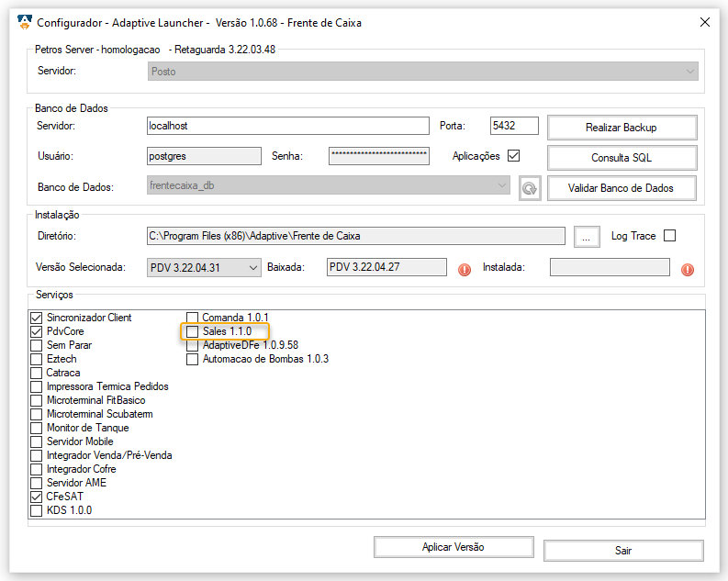This screenshot has width=728, height=581.
Task: Enable the Automacao de Bombas 1.0.3 checkbox
Action: [x=193, y=359]
